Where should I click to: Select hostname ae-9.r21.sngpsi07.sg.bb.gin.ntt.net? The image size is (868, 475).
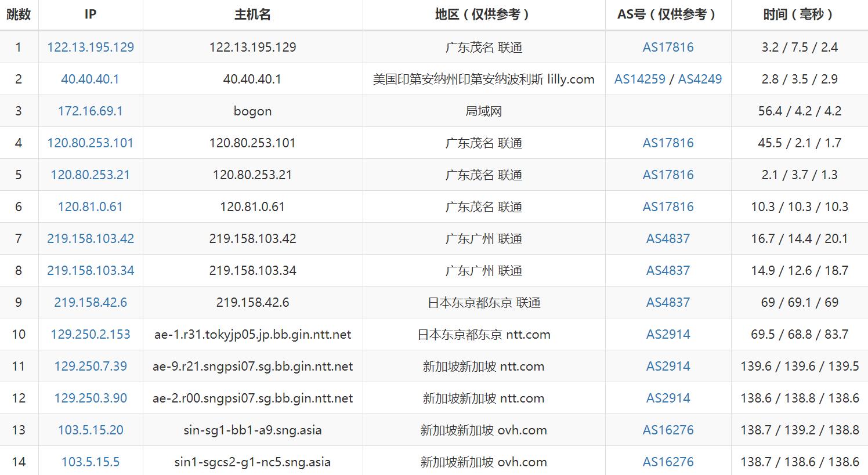click(252, 366)
